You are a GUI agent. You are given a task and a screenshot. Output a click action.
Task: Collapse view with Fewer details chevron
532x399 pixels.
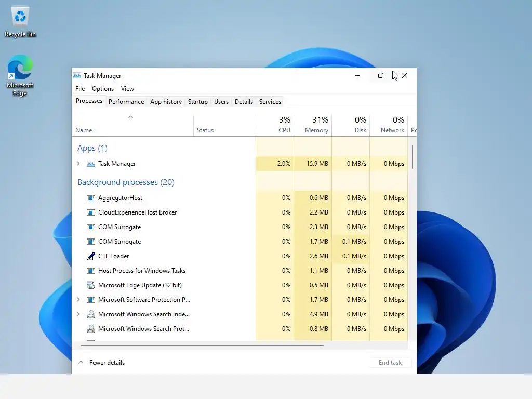coord(81,362)
